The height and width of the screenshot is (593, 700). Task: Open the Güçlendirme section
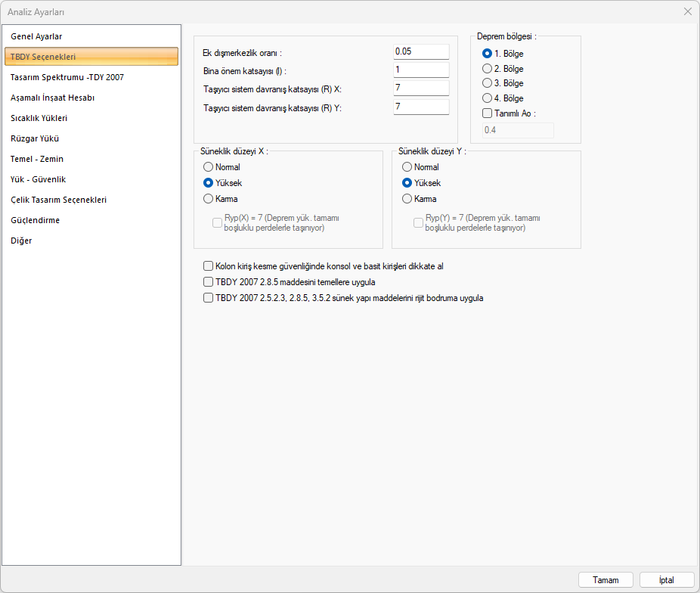[36, 220]
